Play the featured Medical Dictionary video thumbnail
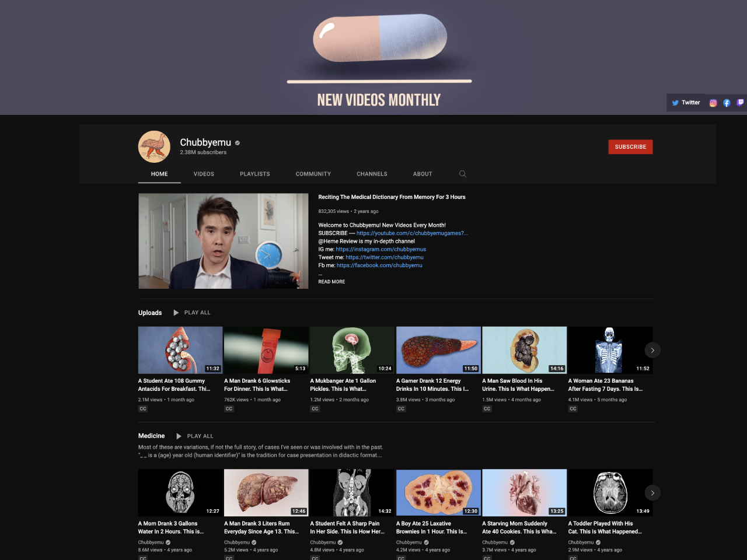The image size is (747, 560). (x=224, y=241)
